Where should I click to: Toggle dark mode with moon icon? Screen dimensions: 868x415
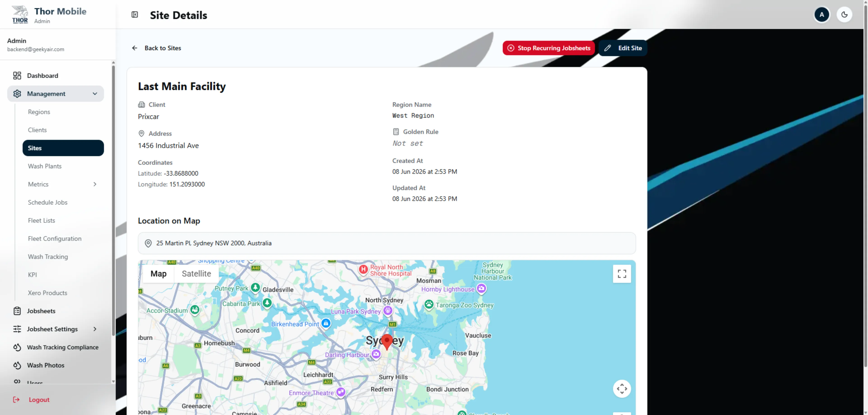pyautogui.click(x=844, y=14)
